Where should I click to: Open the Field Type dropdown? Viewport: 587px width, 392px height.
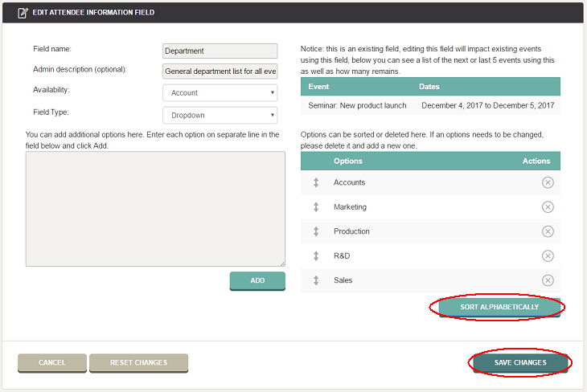(x=220, y=115)
